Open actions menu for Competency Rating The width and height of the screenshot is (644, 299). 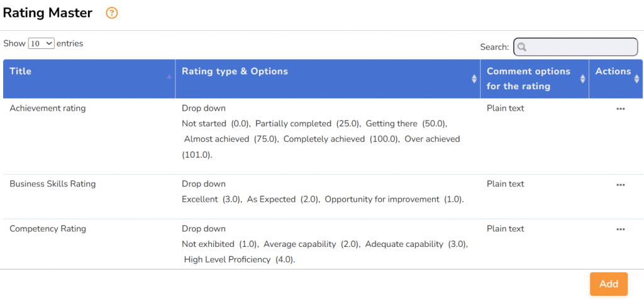click(620, 229)
